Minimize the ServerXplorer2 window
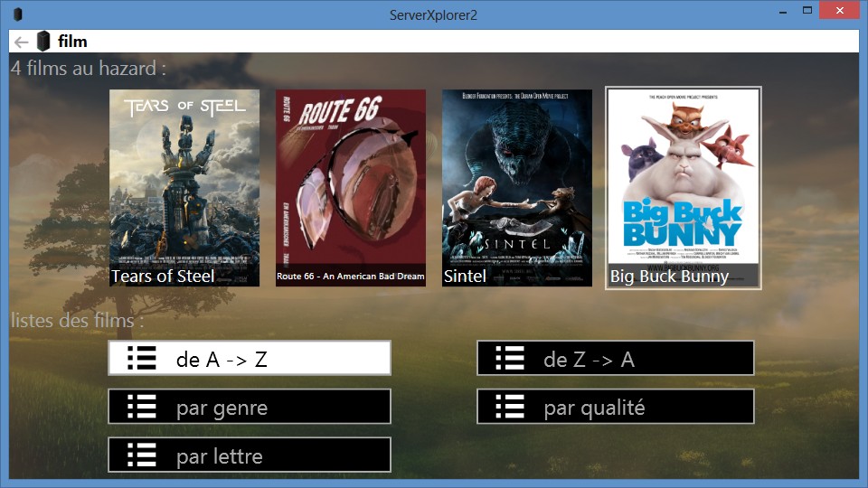The height and width of the screenshot is (488, 868). (x=783, y=12)
